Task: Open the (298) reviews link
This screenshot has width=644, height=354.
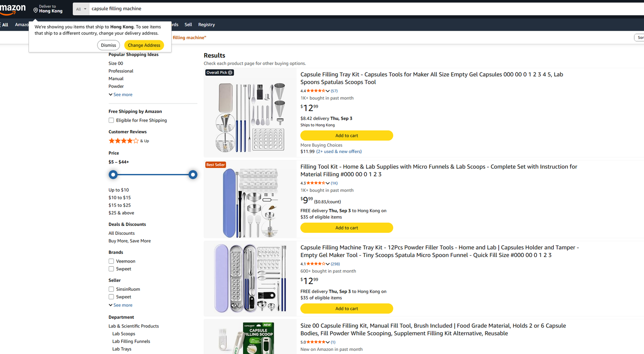Action: 335,264
